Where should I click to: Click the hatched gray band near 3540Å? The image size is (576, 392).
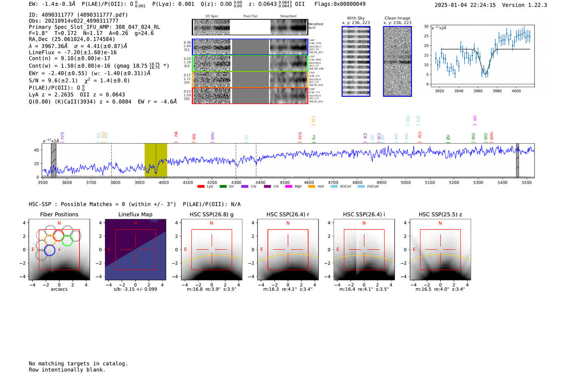(x=53, y=160)
